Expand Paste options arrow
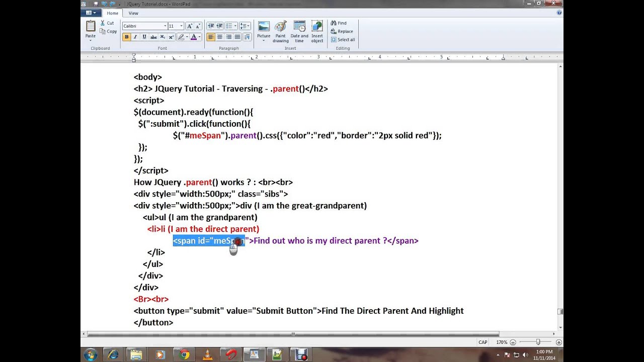644x362 pixels. [x=91, y=41]
